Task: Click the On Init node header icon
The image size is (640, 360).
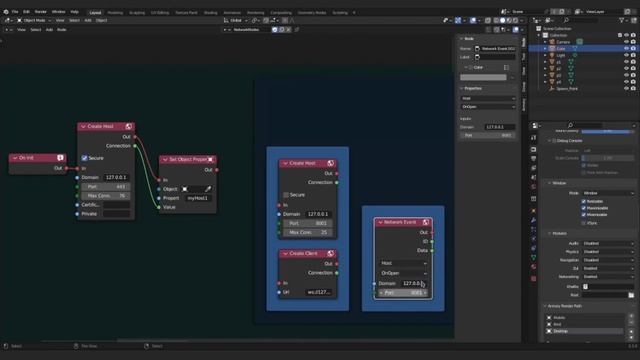Action: (60, 158)
